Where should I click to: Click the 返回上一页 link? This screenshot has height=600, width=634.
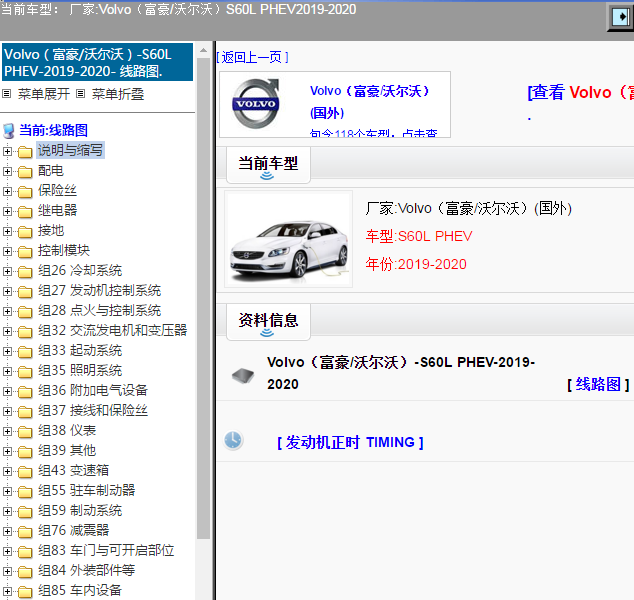252,57
